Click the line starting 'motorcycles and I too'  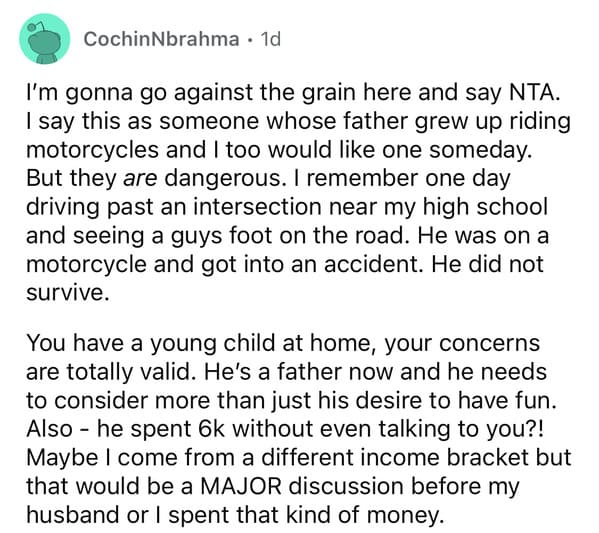[279, 150]
